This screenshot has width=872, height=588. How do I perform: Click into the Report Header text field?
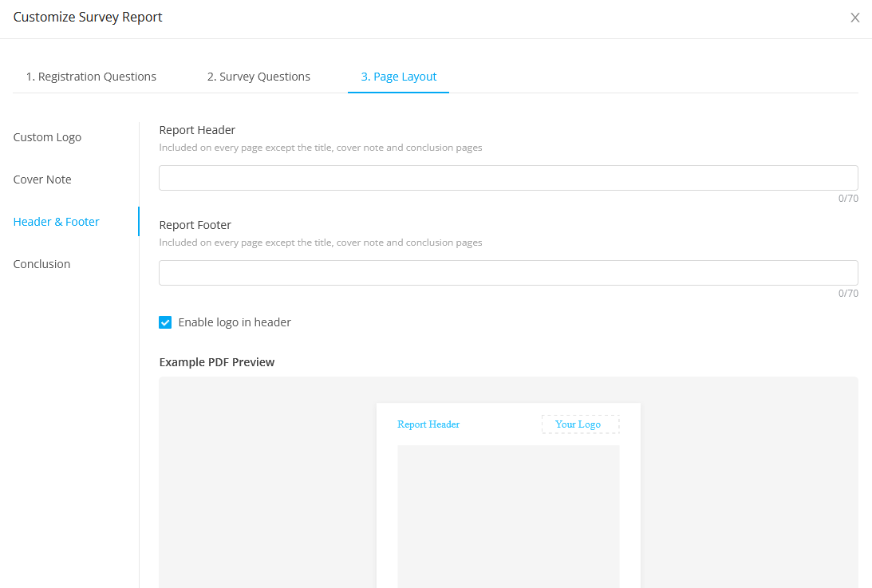(x=508, y=178)
